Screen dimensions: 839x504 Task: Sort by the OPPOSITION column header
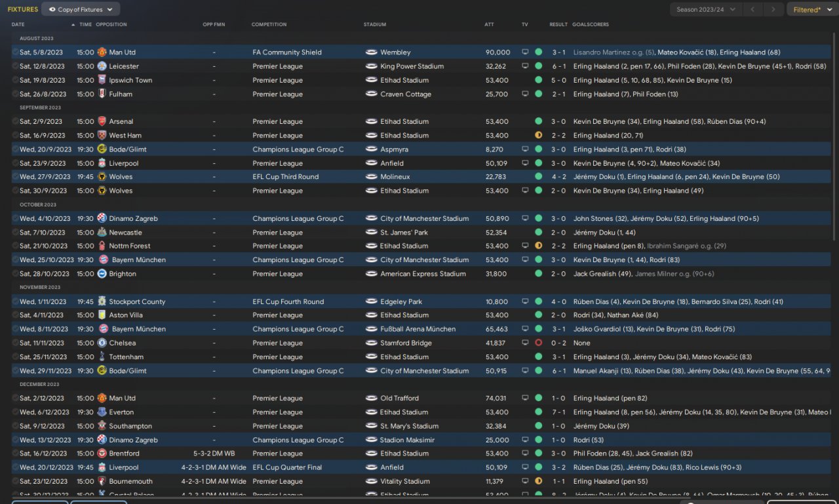point(111,25)
